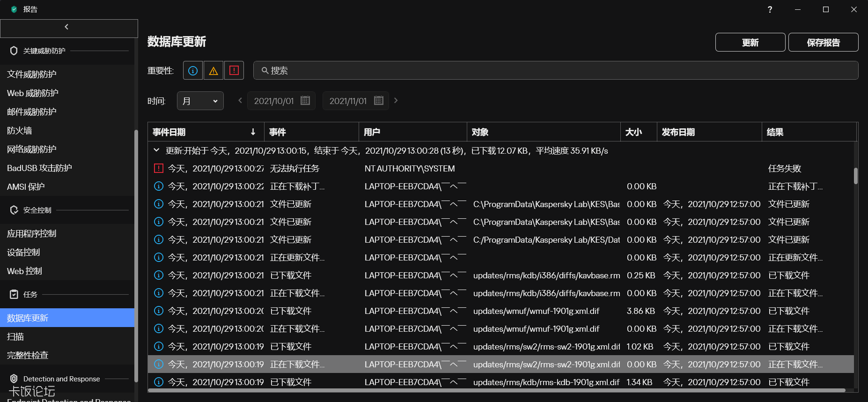The image size is (868, 402).
Task: Click the C:/ProgramData/Kaspersky Lab/KES/Dat object cell
Action: pos(546,240)
